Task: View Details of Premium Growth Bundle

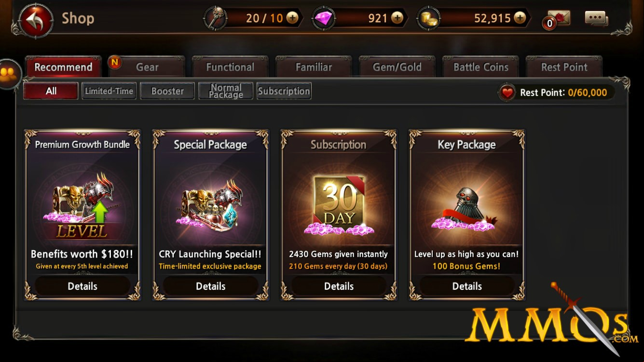Action: click(x=82, y=286)
